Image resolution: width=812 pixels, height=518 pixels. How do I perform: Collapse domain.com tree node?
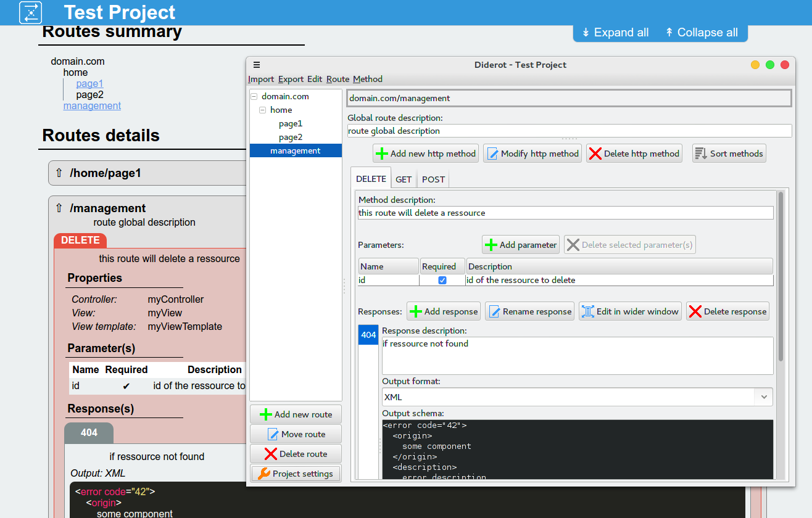pyautogui.click(x=254, y=96)
